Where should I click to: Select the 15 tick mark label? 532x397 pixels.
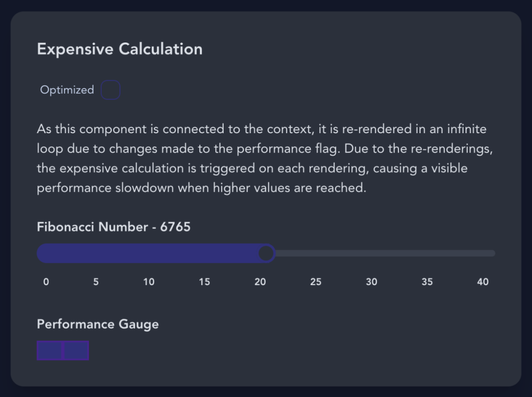204,282
